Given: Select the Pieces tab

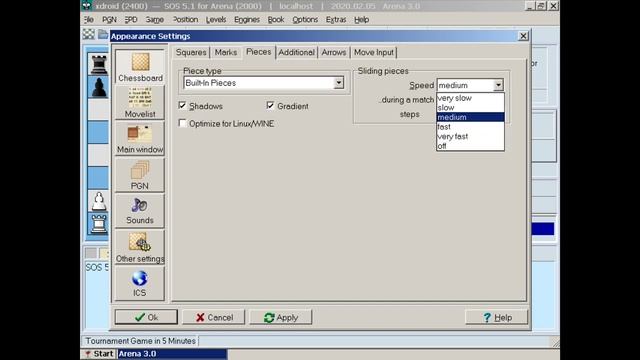Looking at the screenshot, I should (x=259, y=52).
